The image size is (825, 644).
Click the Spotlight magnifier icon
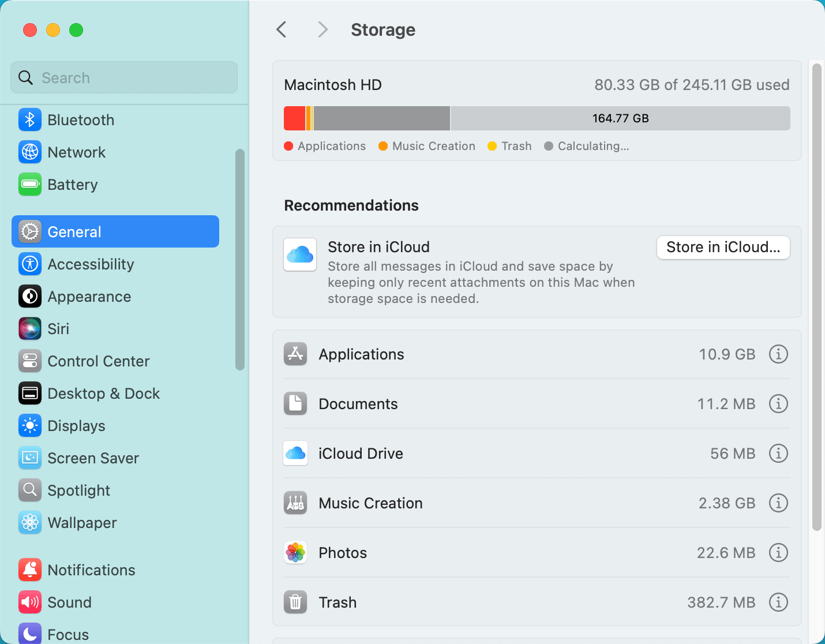pyautogui.click(x=29, y=490)
